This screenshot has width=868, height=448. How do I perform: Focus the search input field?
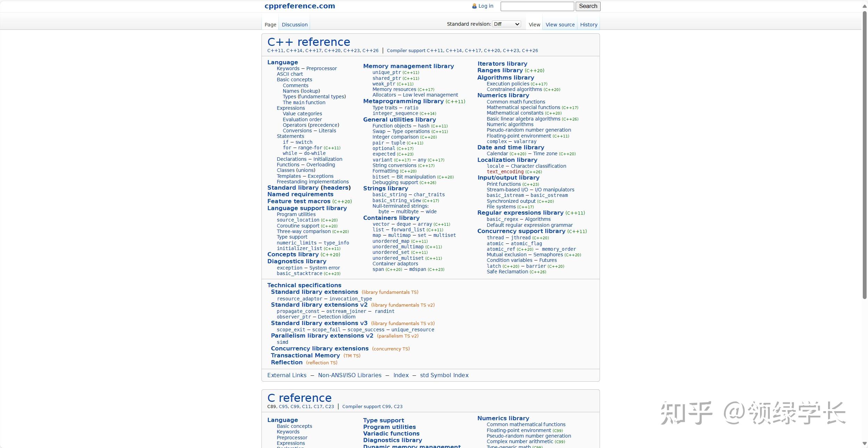click(537, 6)
